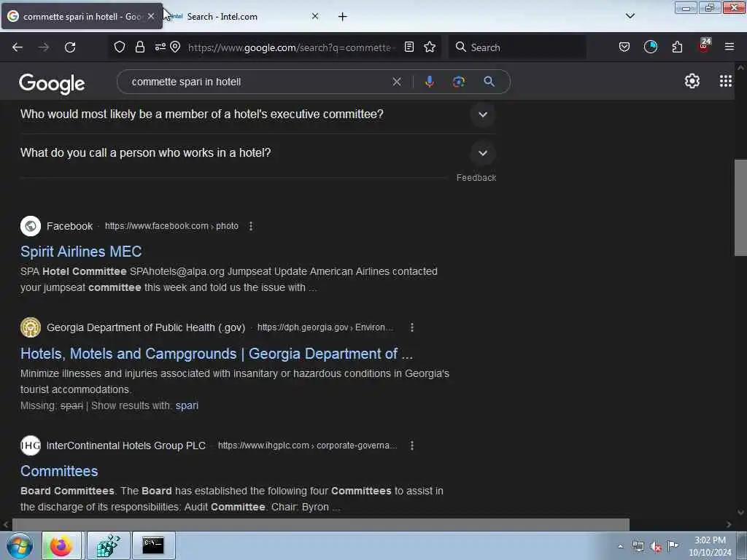List all tabs dropdown arrow

(x=630, y=16)
